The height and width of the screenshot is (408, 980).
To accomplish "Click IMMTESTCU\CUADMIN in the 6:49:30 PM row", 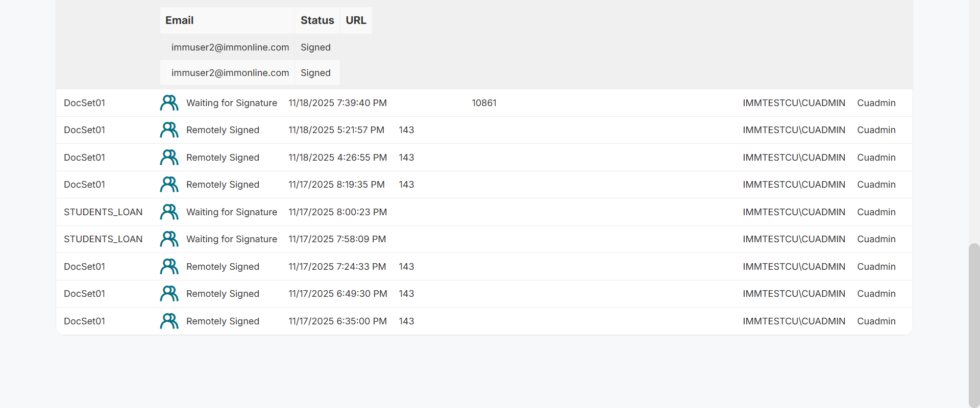I will [x=794, y=294].
